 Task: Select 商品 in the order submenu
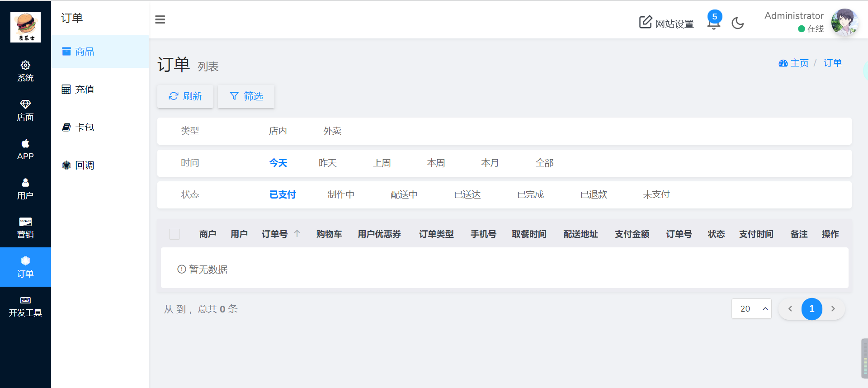click(100, 52)
